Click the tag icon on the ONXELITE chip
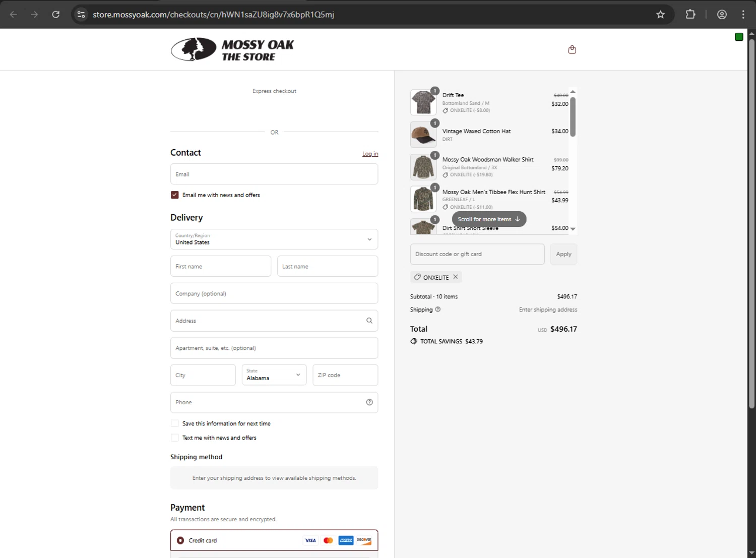 pyautogui.click(x=417, y=277)
